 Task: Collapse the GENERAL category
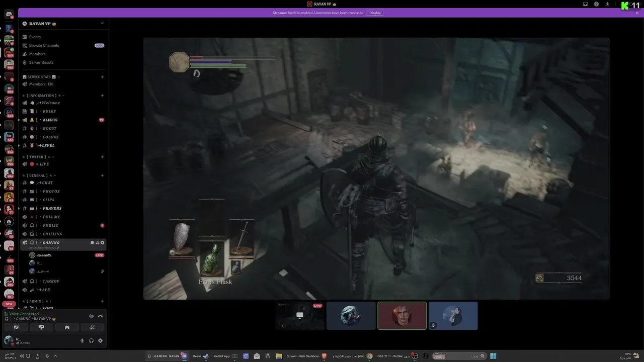tap(40, 175)
